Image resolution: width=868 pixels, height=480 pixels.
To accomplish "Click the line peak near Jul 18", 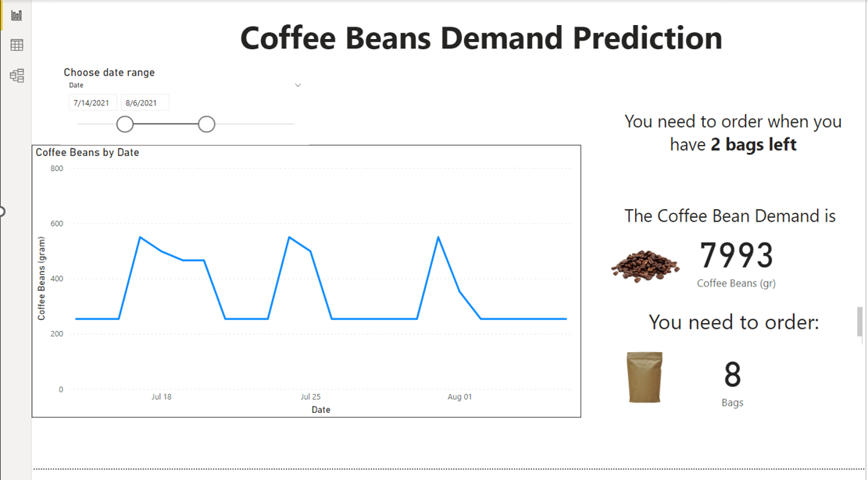I will click(141, 236).
